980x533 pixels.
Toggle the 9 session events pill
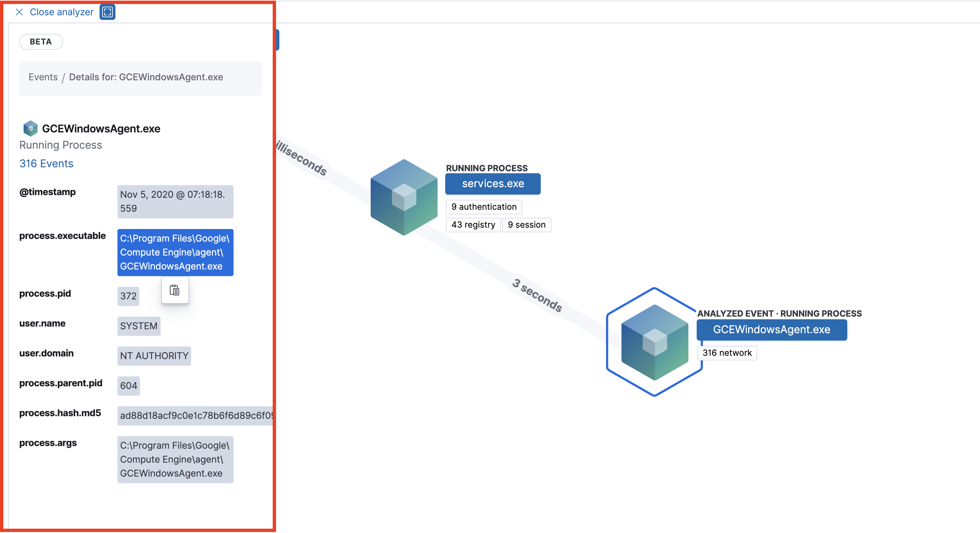coord(526,225)
